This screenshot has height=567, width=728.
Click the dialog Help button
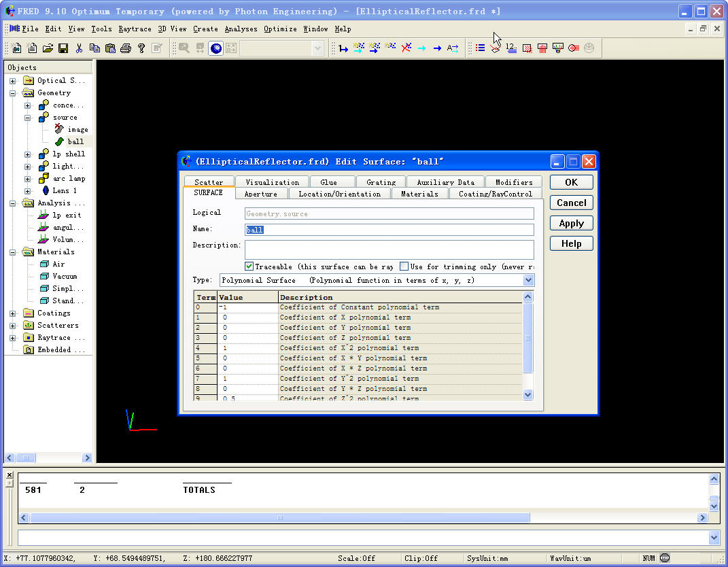[571, 243]
